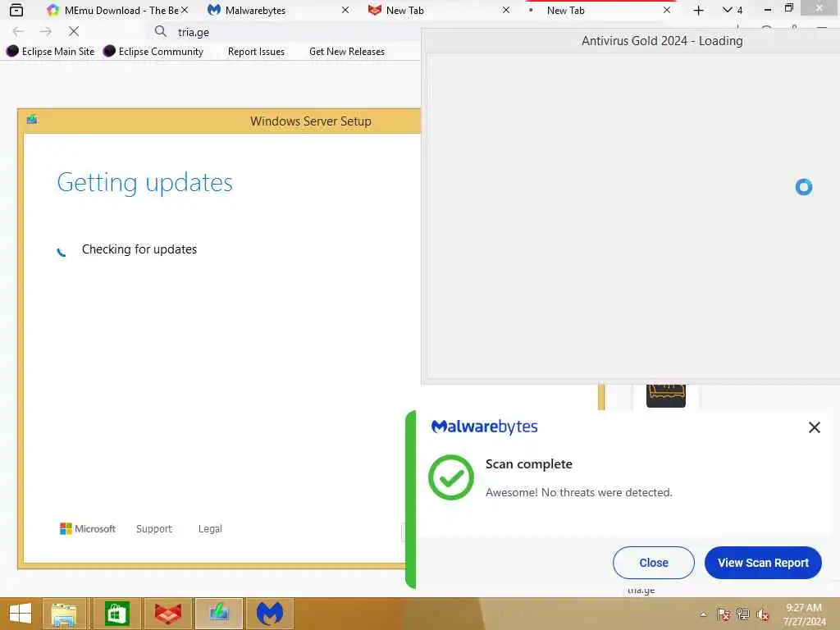This screenshot has width=840, height=630.
Task: Open Action Center flag tray icon
Action: [724, 614]
